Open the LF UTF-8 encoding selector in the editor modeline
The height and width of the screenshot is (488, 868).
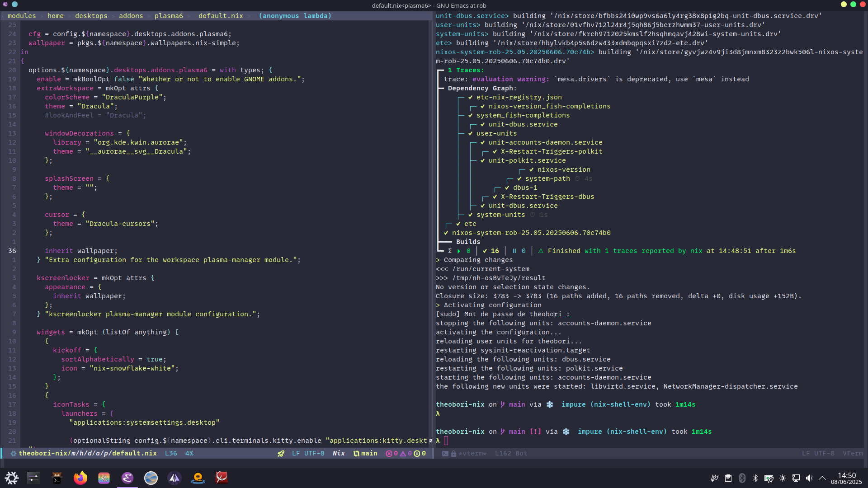click(x=308, y=453)
